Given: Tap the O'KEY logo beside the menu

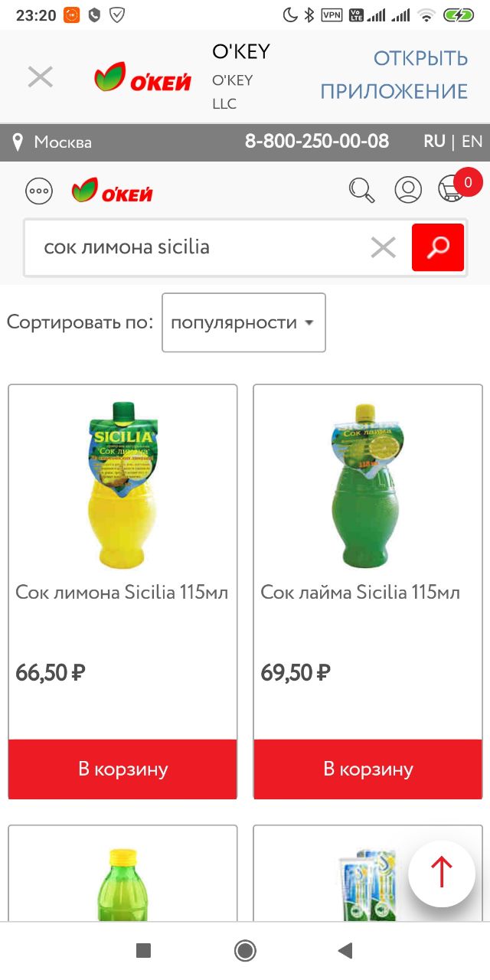Looking at the screenshot, I should [x=112, y=190].
